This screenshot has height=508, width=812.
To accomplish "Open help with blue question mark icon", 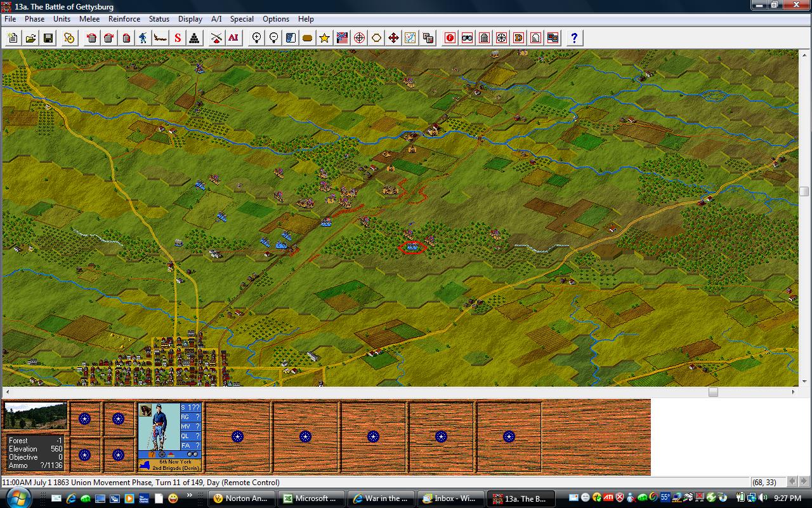I will (x=574, y=38).
